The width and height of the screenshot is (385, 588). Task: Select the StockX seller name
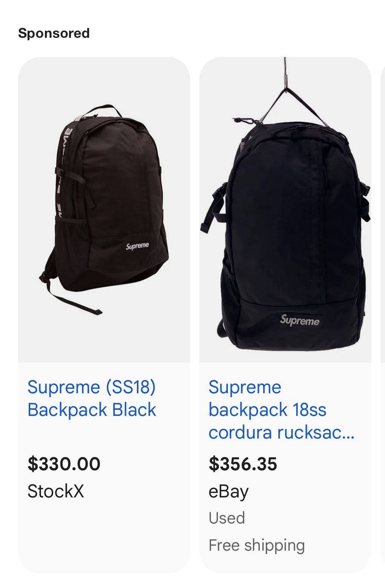(x=55, y=491)
